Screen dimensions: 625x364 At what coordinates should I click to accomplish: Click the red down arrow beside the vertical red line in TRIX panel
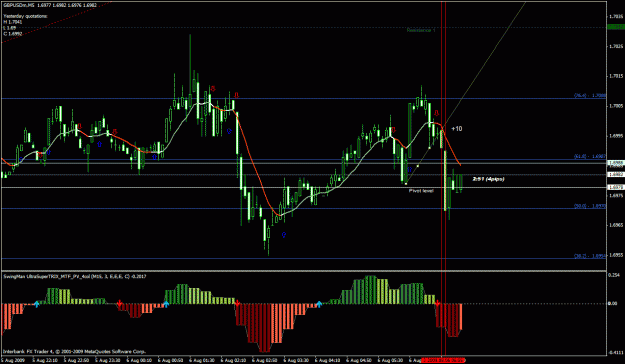tap(437, 304)
